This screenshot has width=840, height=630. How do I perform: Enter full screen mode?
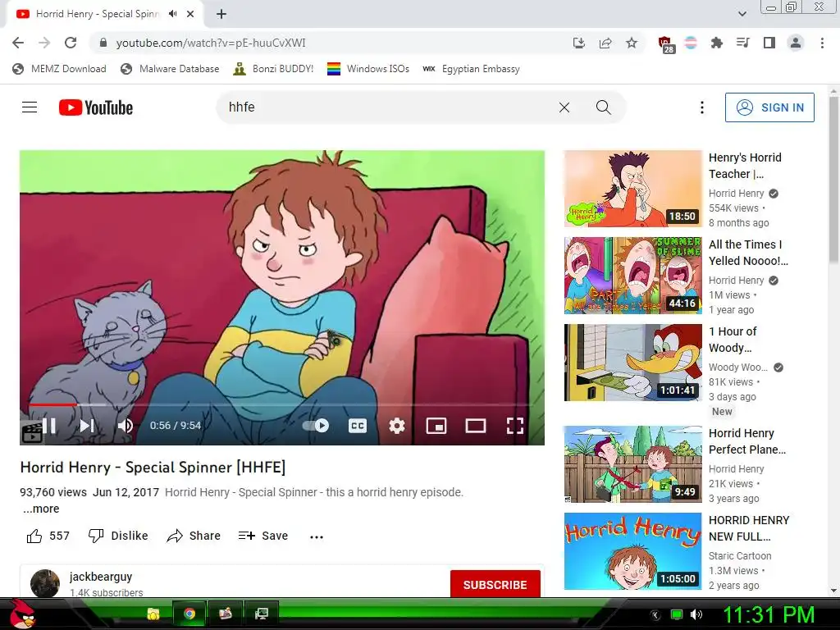pyautogui.click(x=515, y=426)
